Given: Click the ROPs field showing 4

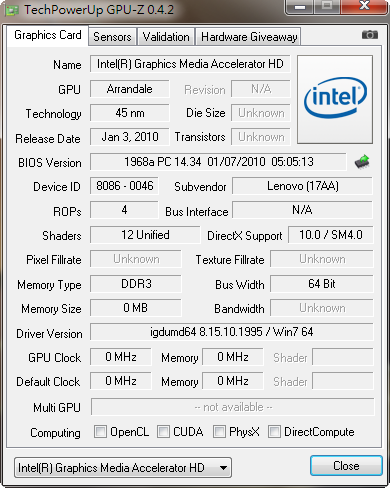Looking at the screenshot, I should 124,210.
